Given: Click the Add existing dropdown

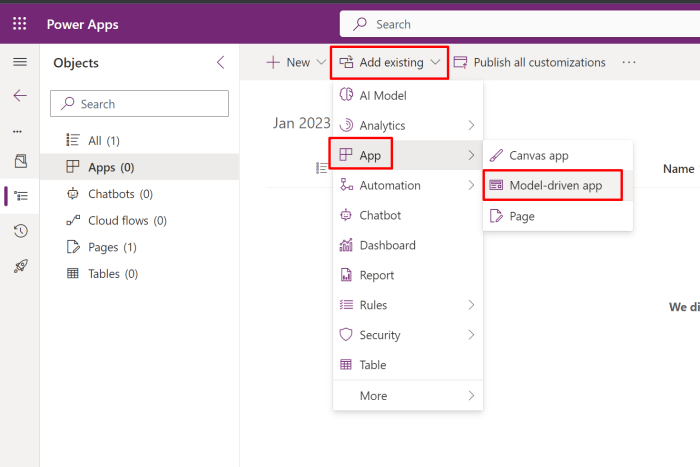Looking at the screenshot, I should coord(390,63).
